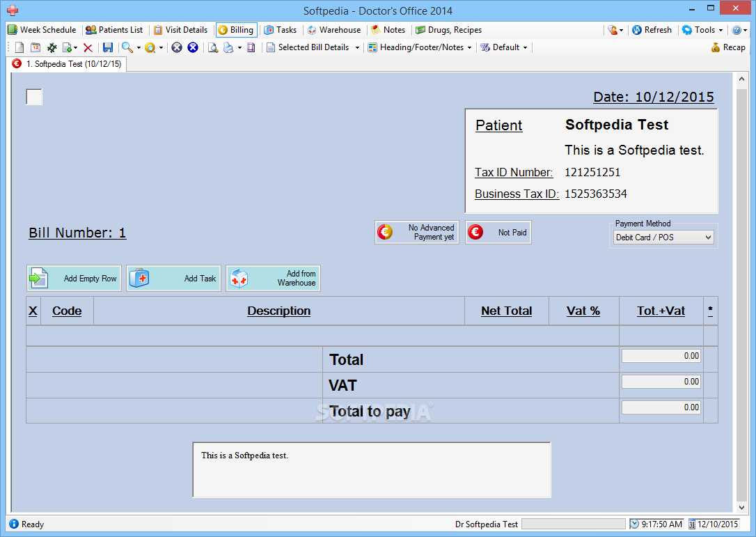
Task: Open the Payment Method combo box
Action: 663,238
